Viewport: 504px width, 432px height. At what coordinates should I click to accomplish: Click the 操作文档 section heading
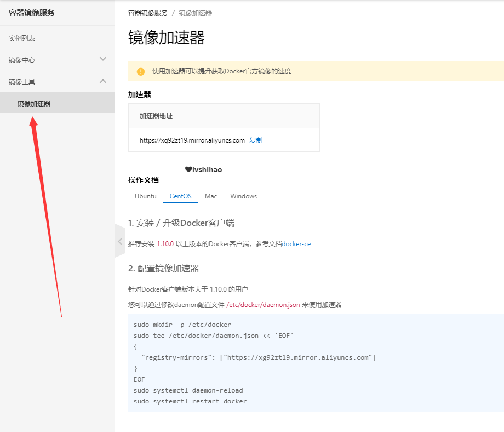pos(144,180)
